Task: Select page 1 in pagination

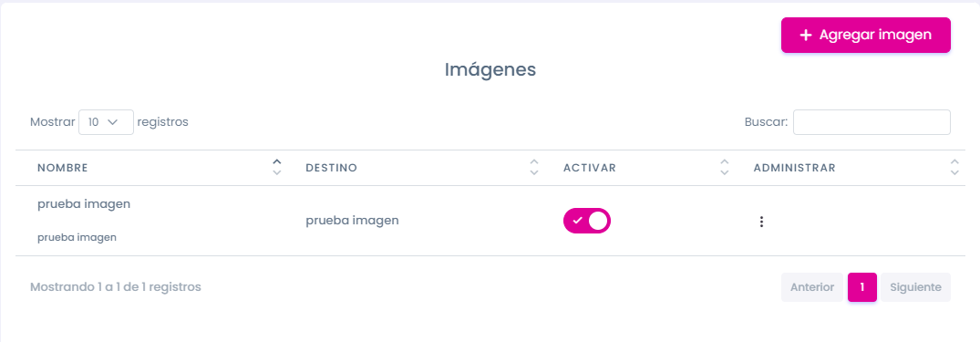Action: [x=862, y=287]
